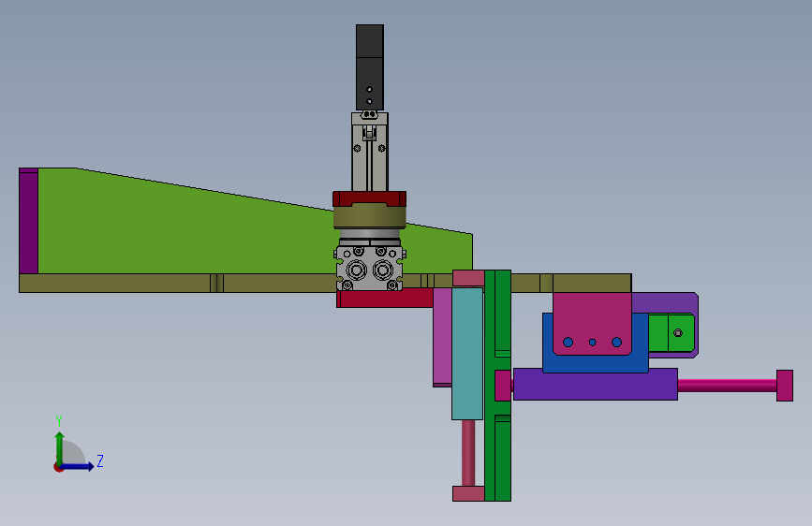Select the black motor housing at the top
This screenshot has height=526, width=812.
point(370,67)
